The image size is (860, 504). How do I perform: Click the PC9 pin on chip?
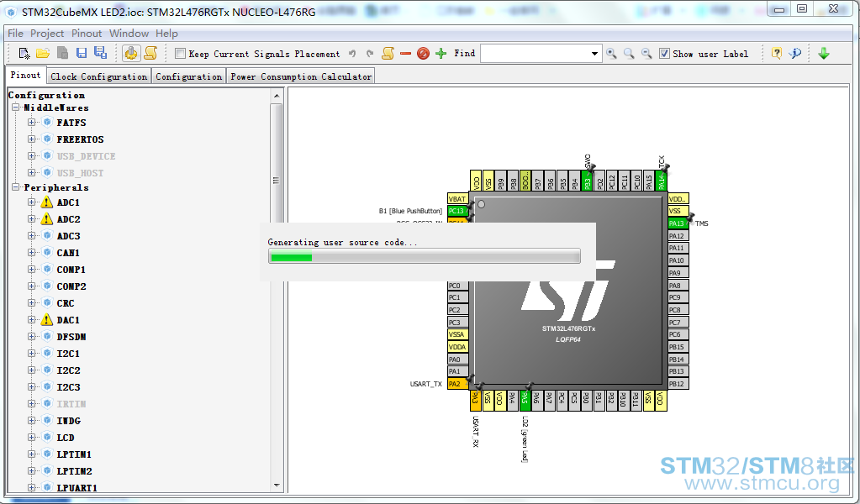(x=678, y=297)
